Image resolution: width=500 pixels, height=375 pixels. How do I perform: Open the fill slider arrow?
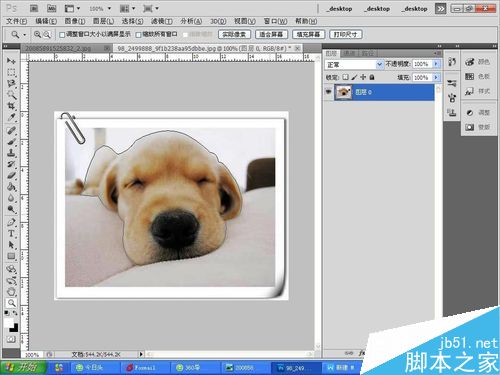click(x=436, y=77)
